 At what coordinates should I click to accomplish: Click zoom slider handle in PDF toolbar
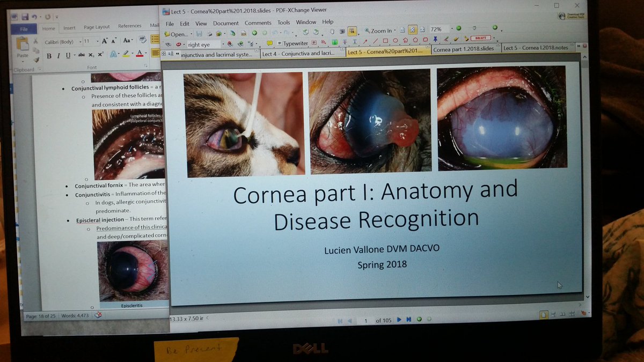click(x=474, y=28)
